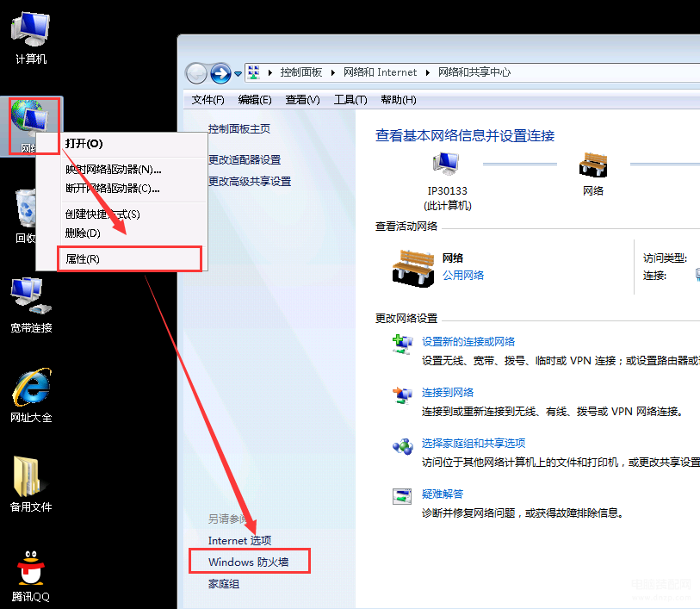Click the back navigation arrow button

pyautogui.click(x=197, y=73)
